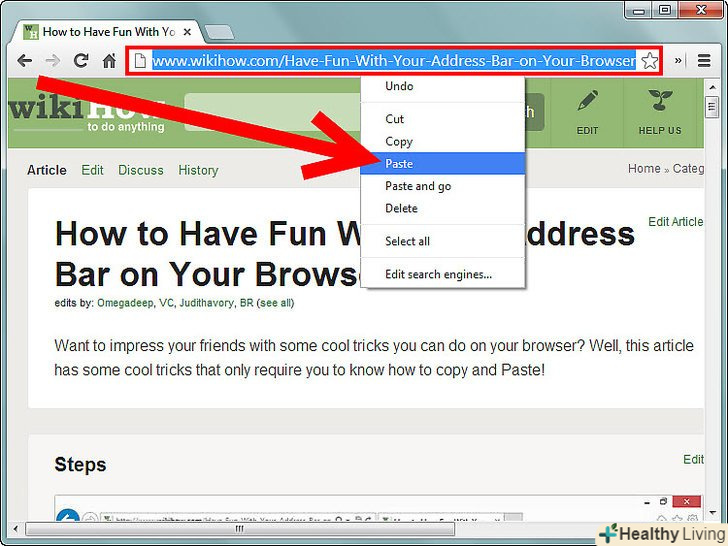Click inside the address bar URL
The image size is (728, 546).
(x=394, y=60)
